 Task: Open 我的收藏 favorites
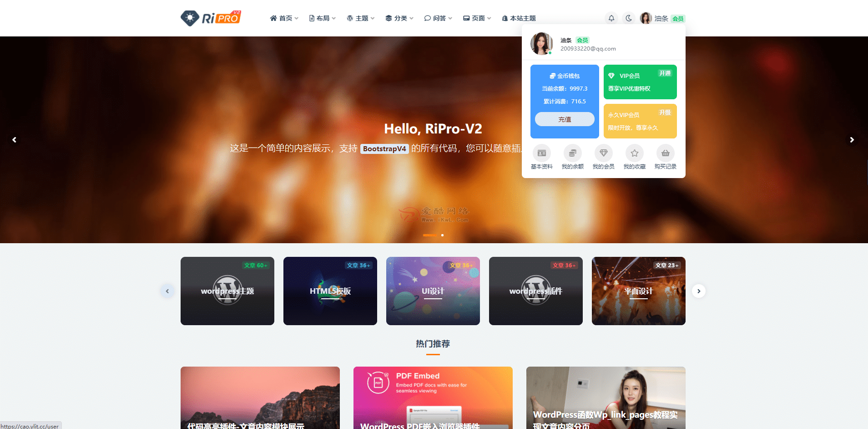tap(634, 157)
